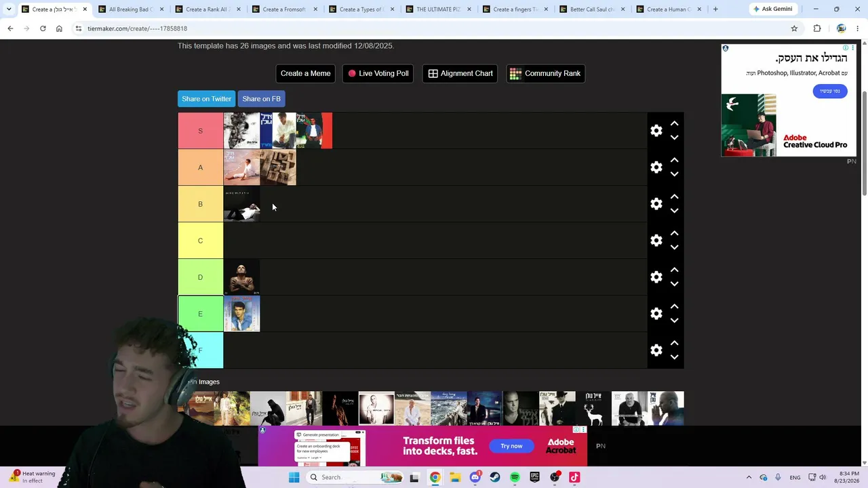868x488 pixels.
Task: Pick the first album cover in S tier
Action: 241,131
